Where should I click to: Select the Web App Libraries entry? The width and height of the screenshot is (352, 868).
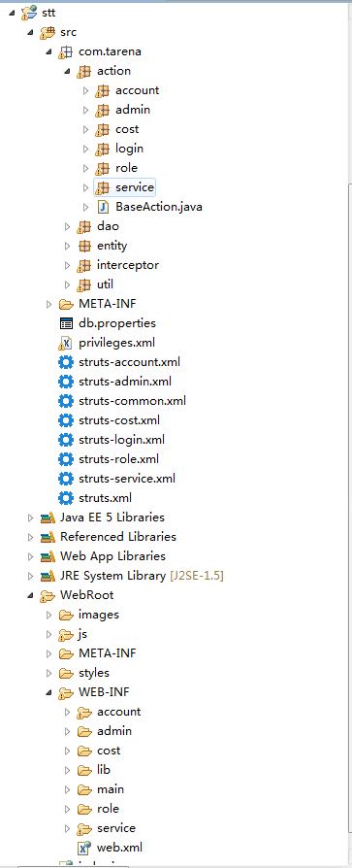112,556
